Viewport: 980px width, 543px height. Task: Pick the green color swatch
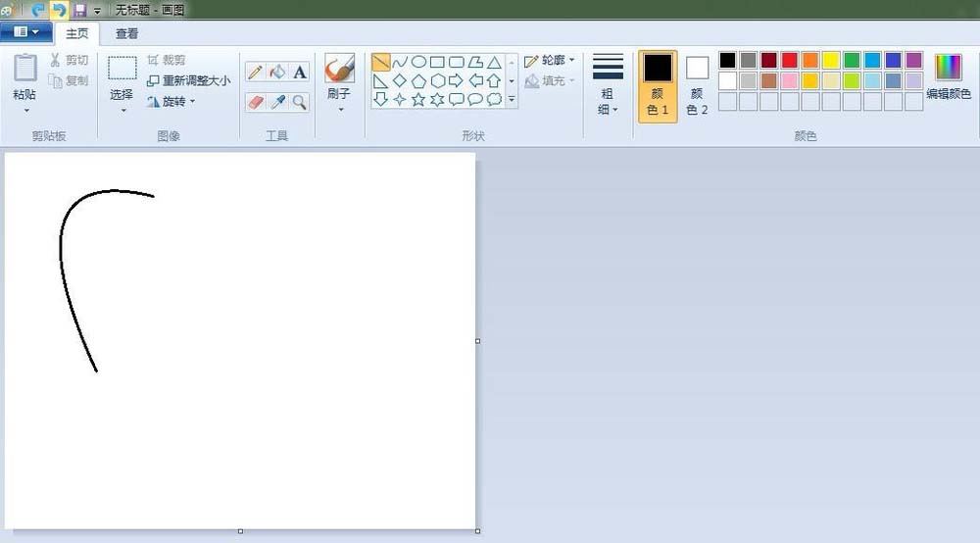point(852,60)
